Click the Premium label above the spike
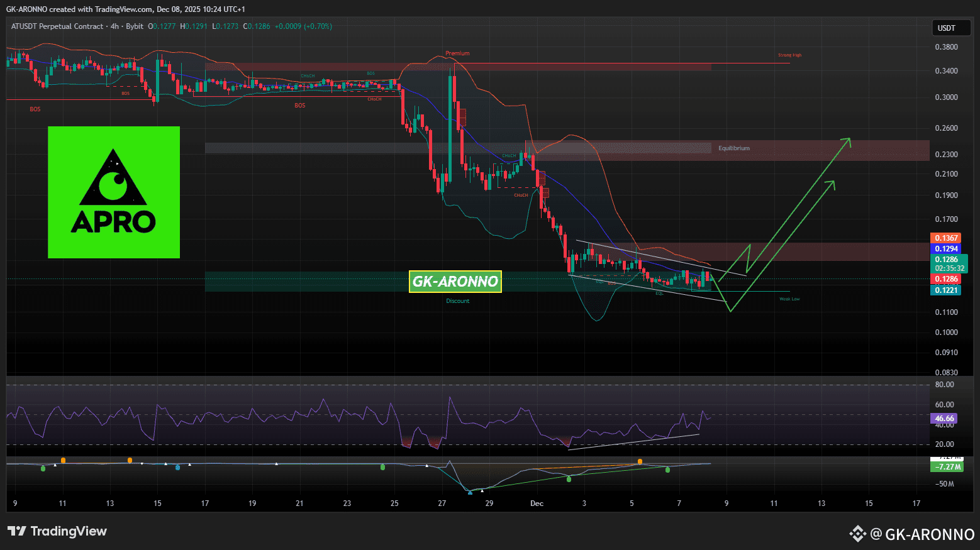 click(x=457, y=53)
